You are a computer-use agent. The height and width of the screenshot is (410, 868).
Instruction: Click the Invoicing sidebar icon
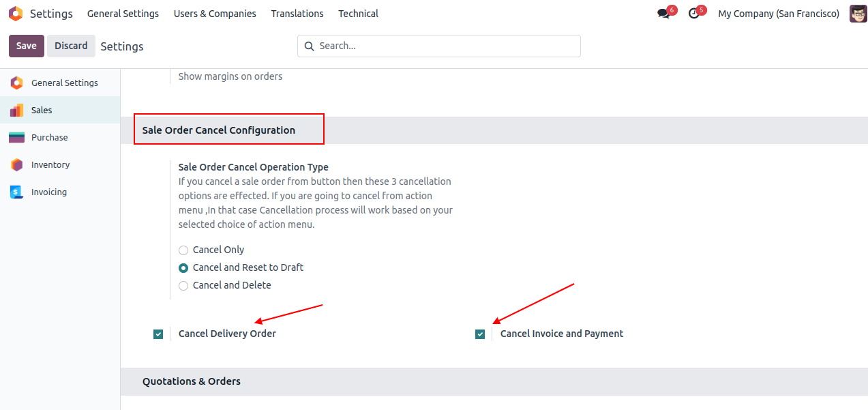click(x=17, y=192)
